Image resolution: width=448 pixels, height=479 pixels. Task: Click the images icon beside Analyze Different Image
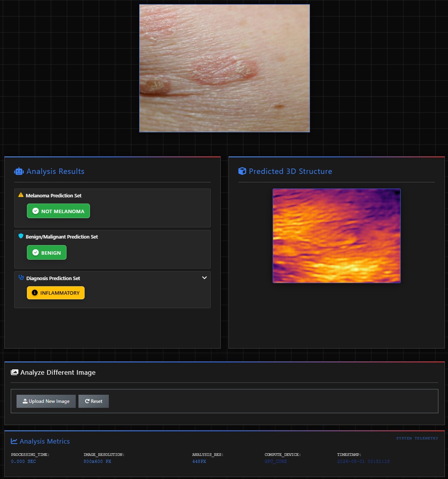[15, 372]
